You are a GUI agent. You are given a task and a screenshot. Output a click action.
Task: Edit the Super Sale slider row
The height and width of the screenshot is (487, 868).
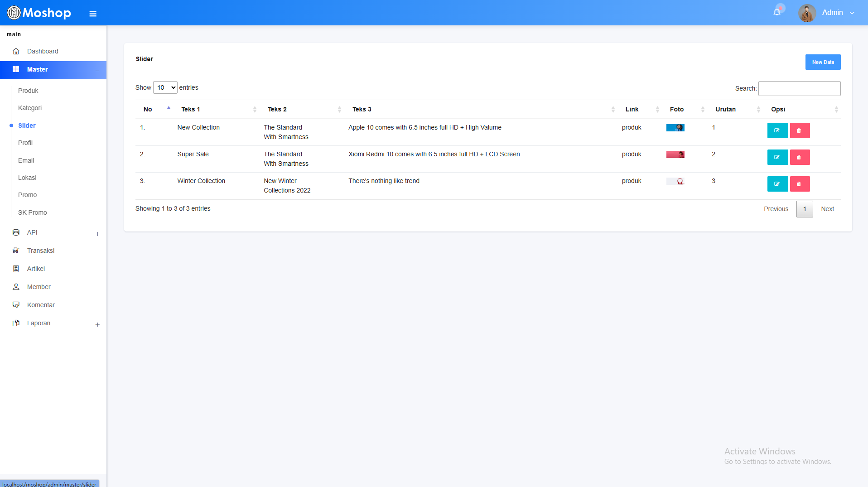[777, 157]
